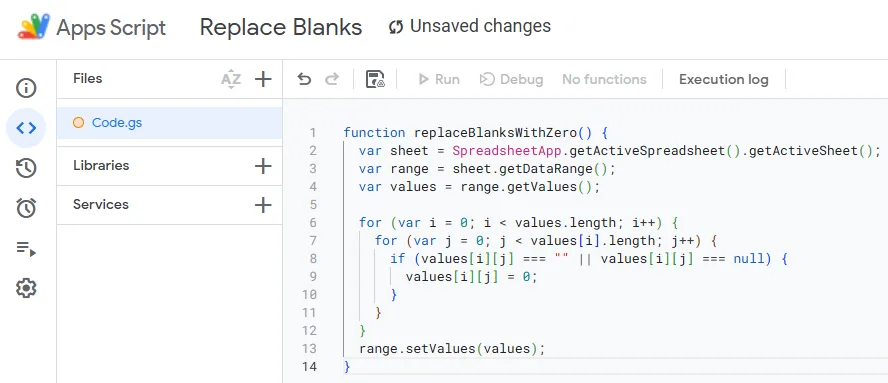Image resolution: width=888 pixels, height=383 pixels.
Task: Click line number 5 in gutter
Action: (312, 205)
